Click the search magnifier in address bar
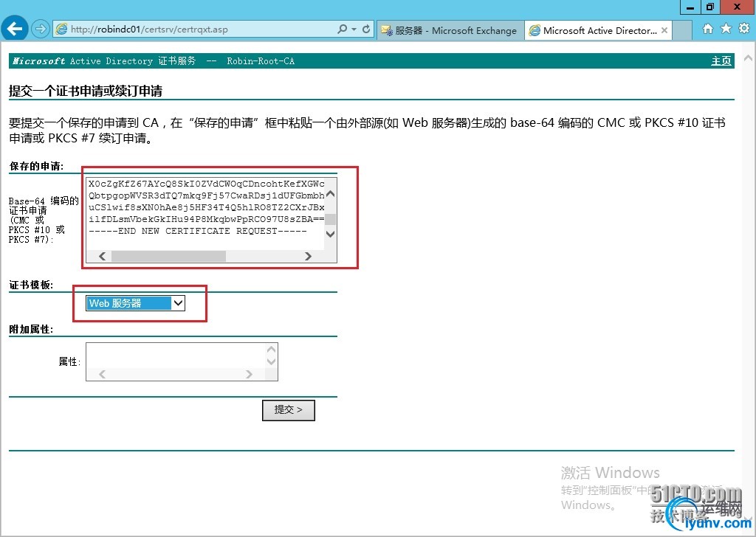Screen dimensions: 756x537 [343, 29]
